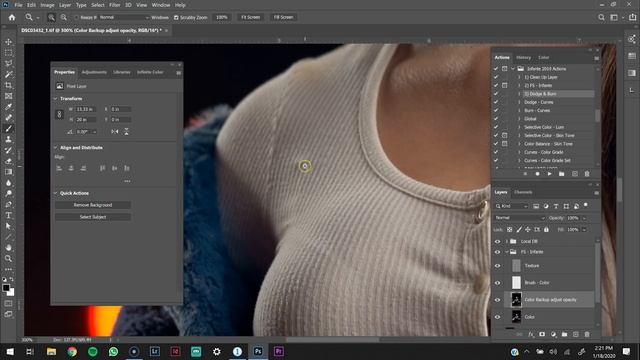Hide the Color Backup adjust opacity layer
Viewport: 640px width, 360px height.
(x=497, y=300)
